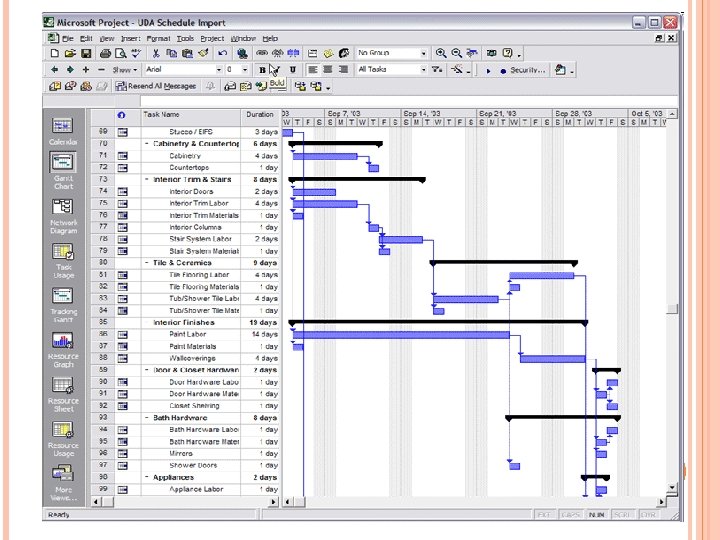Click the Undo icon
Viewport: 720px width, 540px height.
223,53
